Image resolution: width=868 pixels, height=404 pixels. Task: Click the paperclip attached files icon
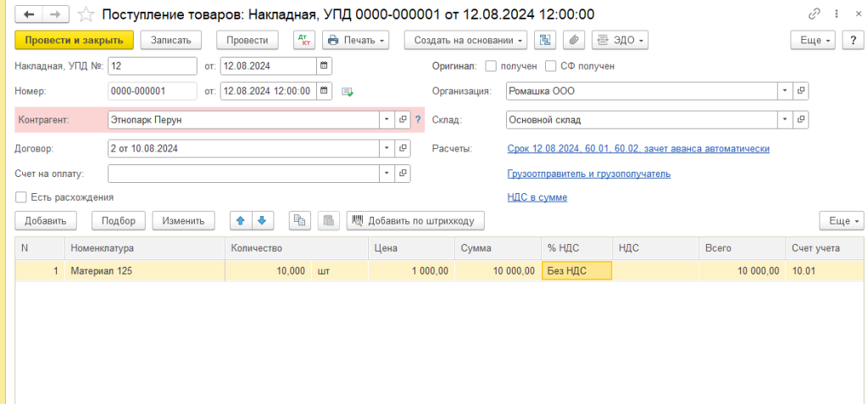[x=574, y=40]
